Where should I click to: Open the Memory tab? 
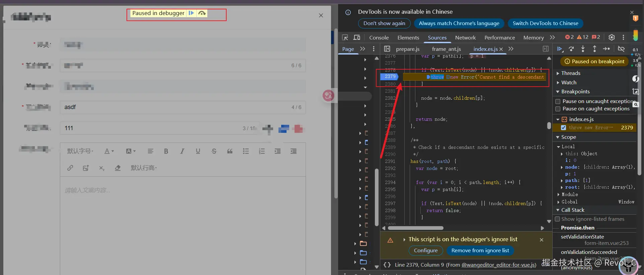(534, 37)
